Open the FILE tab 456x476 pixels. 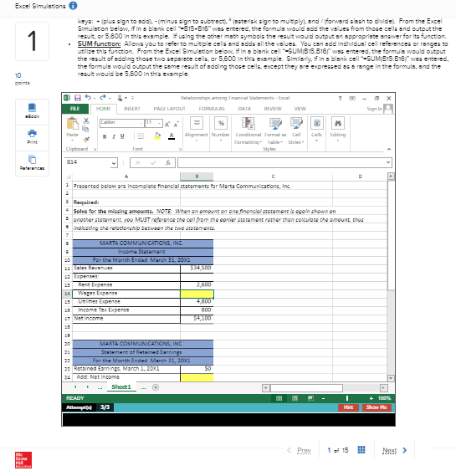point(75,109)
